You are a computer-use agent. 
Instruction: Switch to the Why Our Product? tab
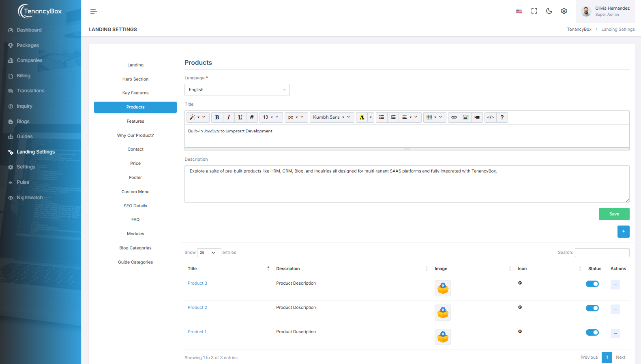[135, 136]
